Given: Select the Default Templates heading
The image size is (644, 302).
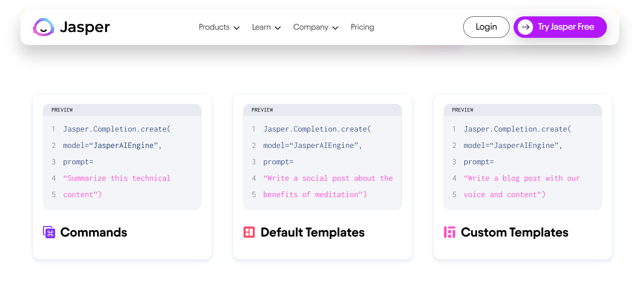Looking at the screenshot, I should click(x=312, y=232).
